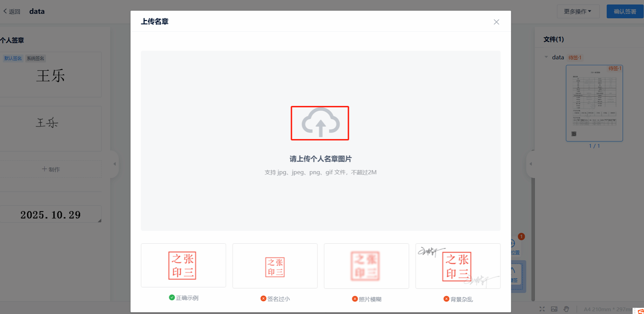
Task: Click the 2025.10.29 date stamp
Action: 50,215
